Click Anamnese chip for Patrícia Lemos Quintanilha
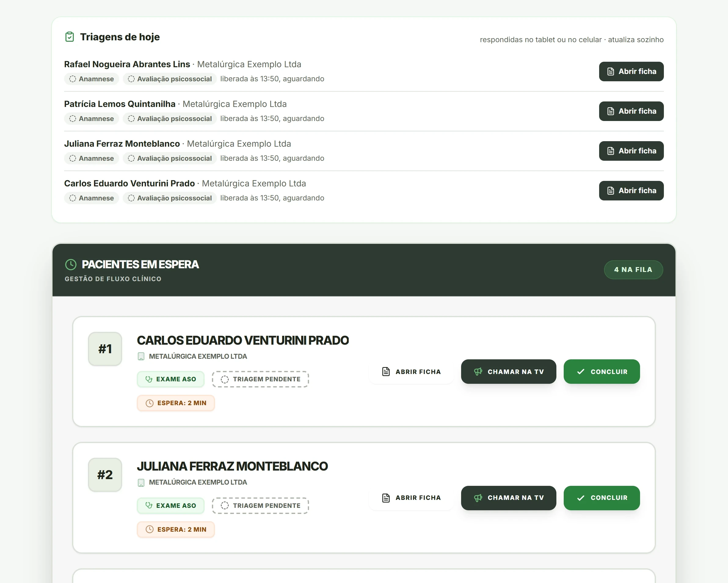 click(x=92, y=119)
